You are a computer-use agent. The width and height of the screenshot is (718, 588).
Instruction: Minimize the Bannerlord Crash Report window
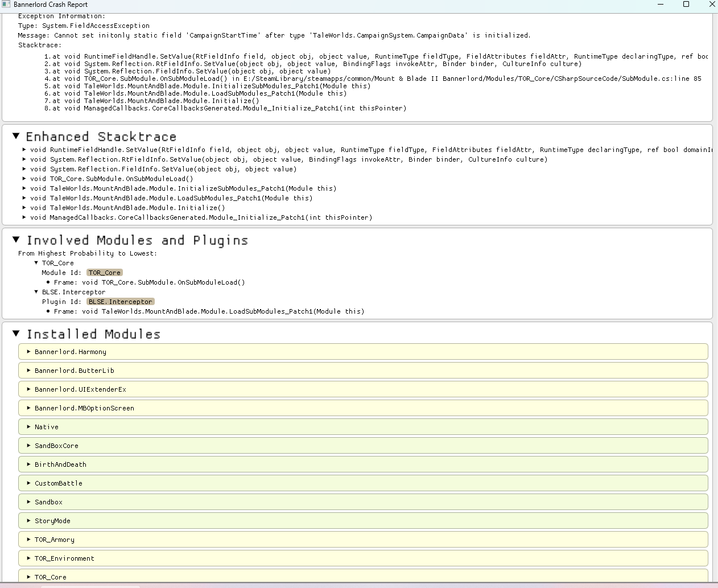[x=661, y=4]
